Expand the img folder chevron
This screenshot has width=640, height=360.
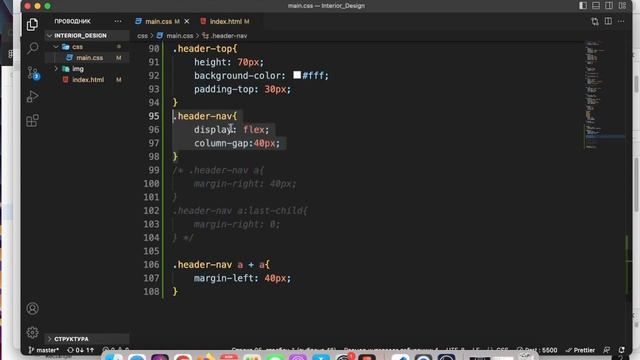(x=56, y=69)
